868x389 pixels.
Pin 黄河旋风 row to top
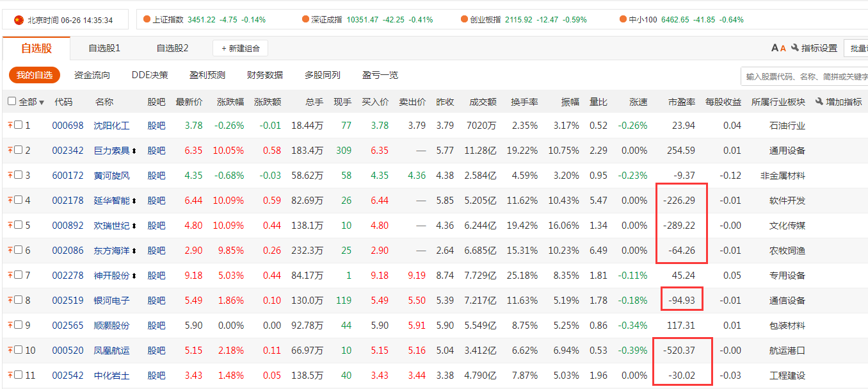[x=10, y=175]
